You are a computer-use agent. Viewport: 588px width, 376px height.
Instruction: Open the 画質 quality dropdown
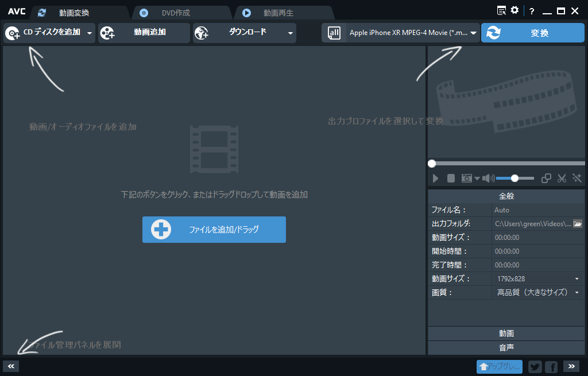[x=577, y=293]
